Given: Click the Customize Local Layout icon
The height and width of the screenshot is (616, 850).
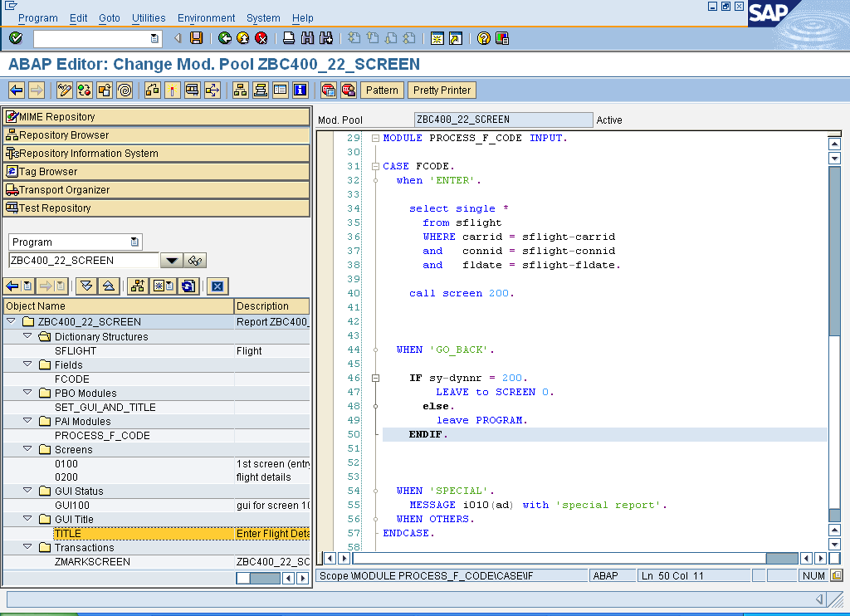Looking at the screenshot, I should (x=502, y=38).
